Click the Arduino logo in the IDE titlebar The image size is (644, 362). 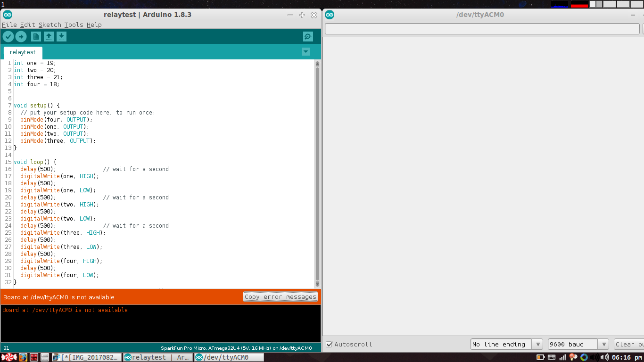point(8,15)
